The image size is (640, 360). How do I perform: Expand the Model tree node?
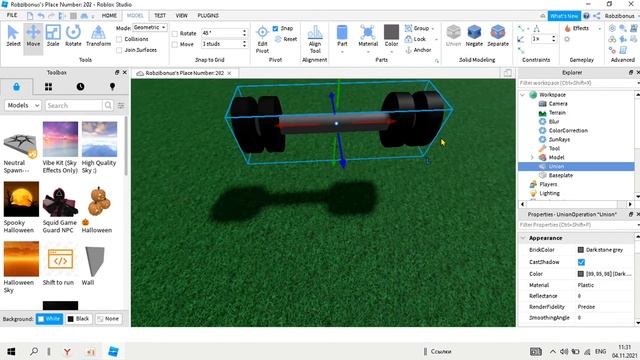pyautogui.click(x=532, y=157)
